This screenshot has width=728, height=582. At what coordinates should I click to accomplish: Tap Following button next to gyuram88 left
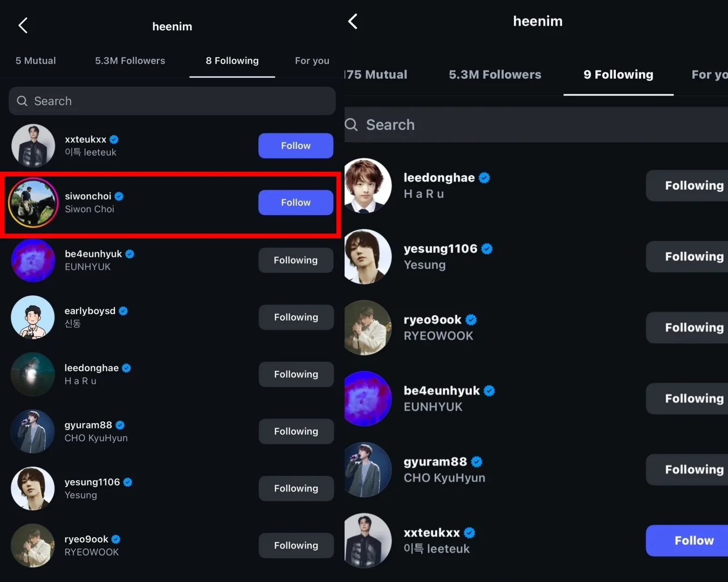tap(296, 432)
